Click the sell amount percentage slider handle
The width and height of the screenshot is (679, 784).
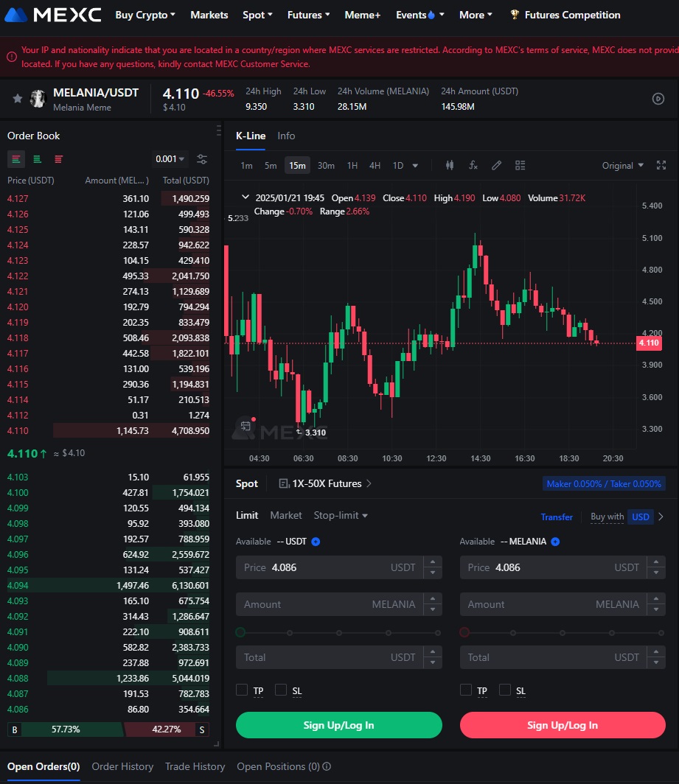coord(464,632)
